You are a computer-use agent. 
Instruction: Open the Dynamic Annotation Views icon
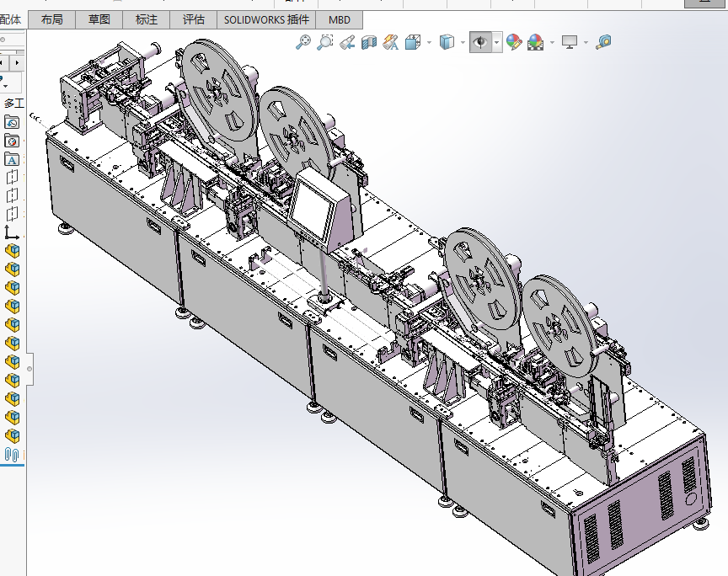click(x=390, y=42)
